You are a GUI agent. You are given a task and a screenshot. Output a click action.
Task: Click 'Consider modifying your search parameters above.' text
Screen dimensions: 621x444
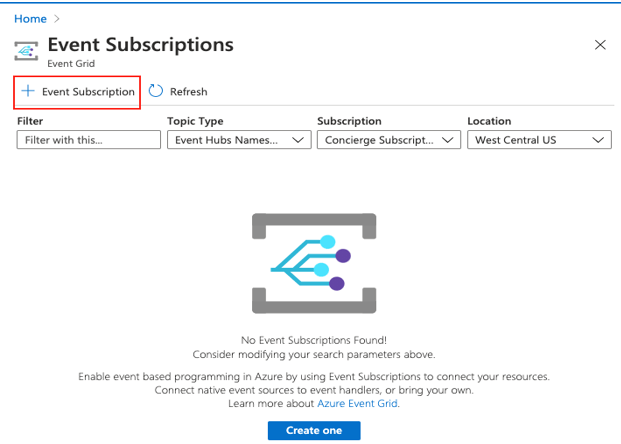314,354
